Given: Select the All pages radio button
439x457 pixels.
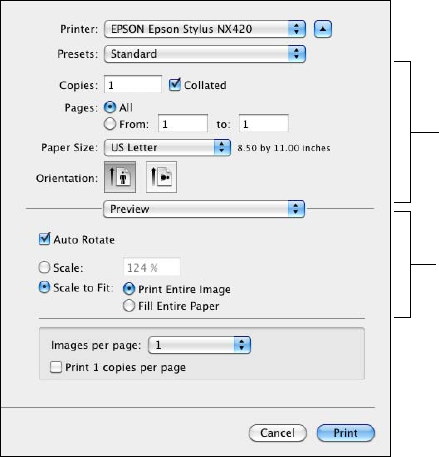Looking at the screenshot, I should (110, 107).
